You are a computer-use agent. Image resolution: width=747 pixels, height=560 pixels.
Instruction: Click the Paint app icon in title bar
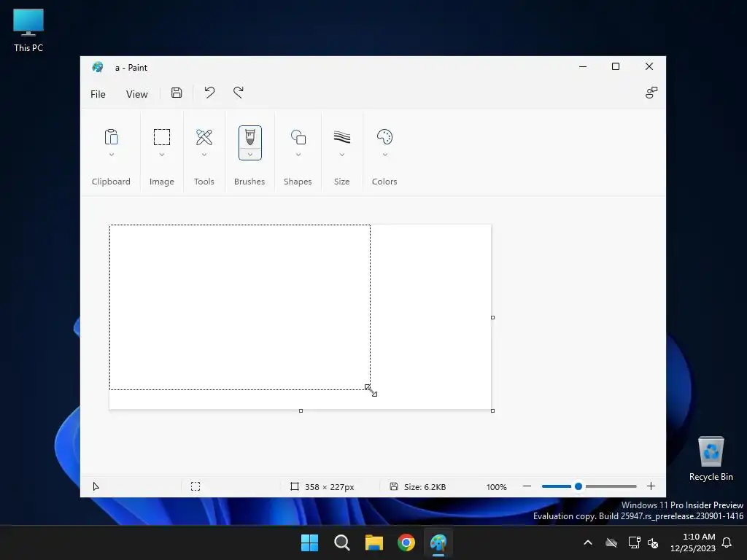pos(98,67)
